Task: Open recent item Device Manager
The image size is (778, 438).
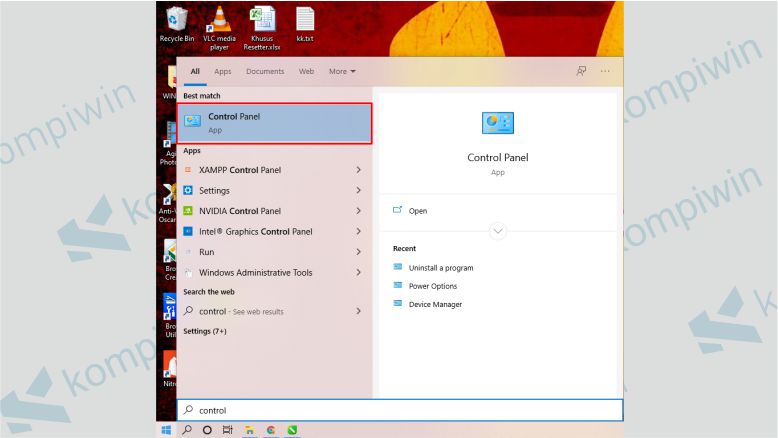Action: pyautogui.click(x=435, y=304)
